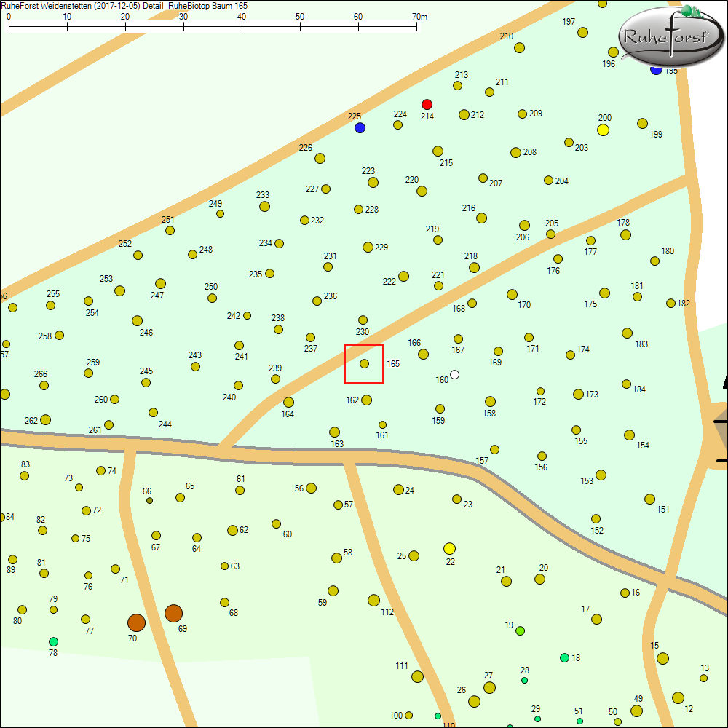The image size is (728, 728).
Task: Select the green tree marker 18
Action: tap(564, 658)
